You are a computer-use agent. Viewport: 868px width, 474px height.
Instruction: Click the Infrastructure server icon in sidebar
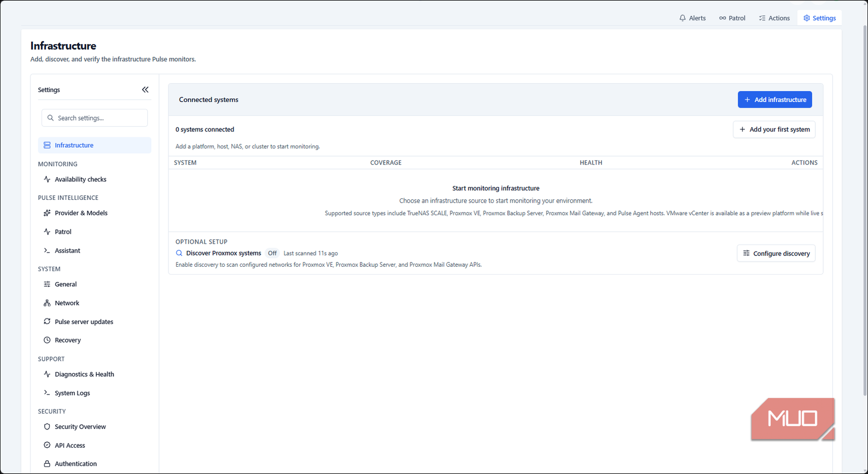click(47, 145)
